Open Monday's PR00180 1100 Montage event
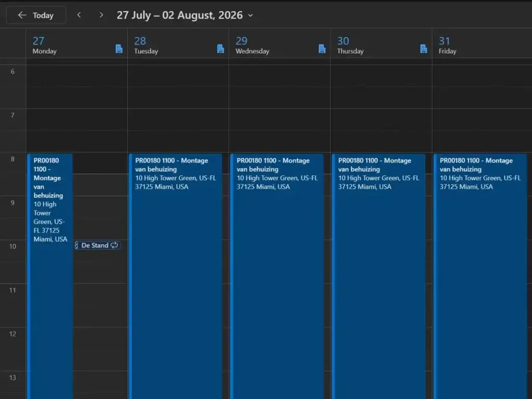This screenshot has height=399, width=532. pyautogui.click(x=50, y=276)
